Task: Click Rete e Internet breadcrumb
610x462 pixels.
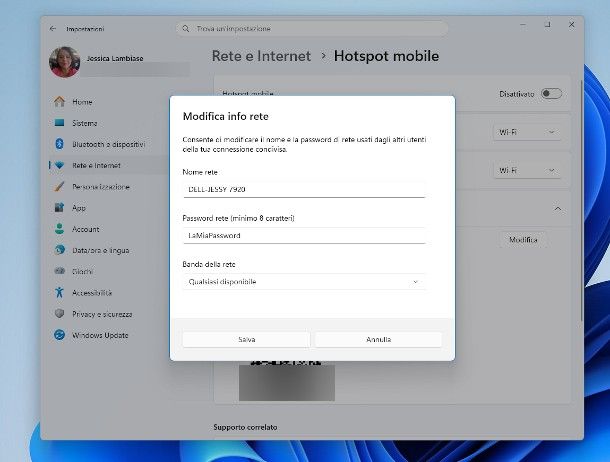Action: coord(261,56)
